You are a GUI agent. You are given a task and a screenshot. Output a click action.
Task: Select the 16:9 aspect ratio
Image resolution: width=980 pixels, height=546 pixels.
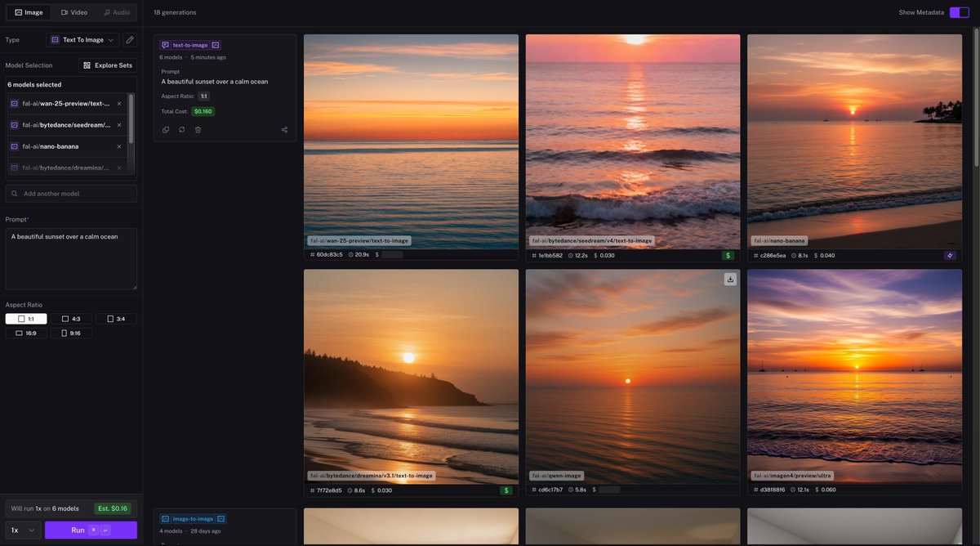pos(26,333)
